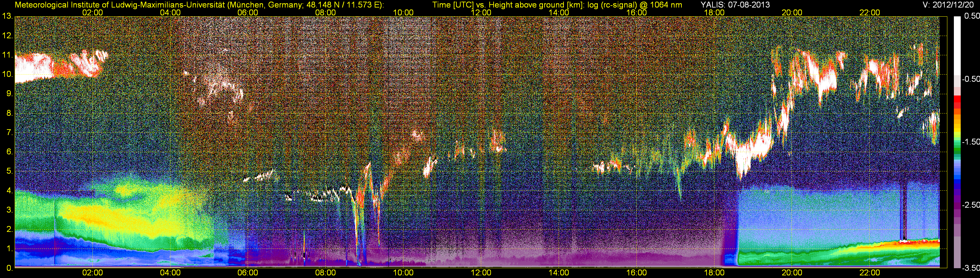The width and height of the screenshot is (980, 278).
Task: Click the '10.' height axis label
Action: (x=7, y=74)
